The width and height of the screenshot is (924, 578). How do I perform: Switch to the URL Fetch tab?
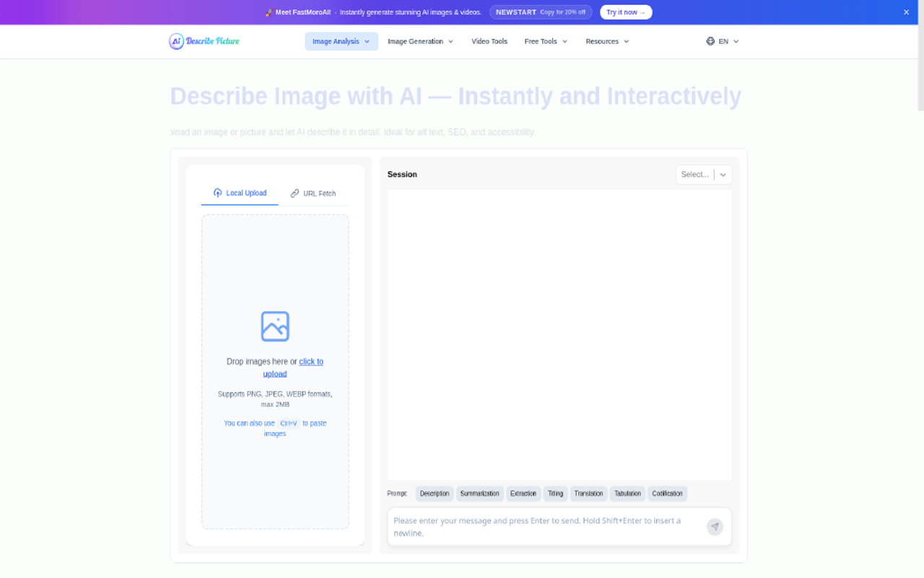[313, 193]
